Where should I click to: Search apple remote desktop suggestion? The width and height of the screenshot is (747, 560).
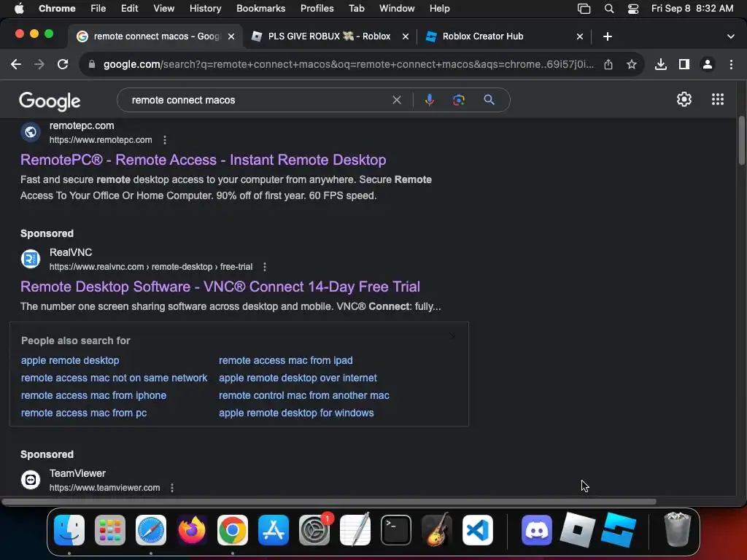(70, 360)
